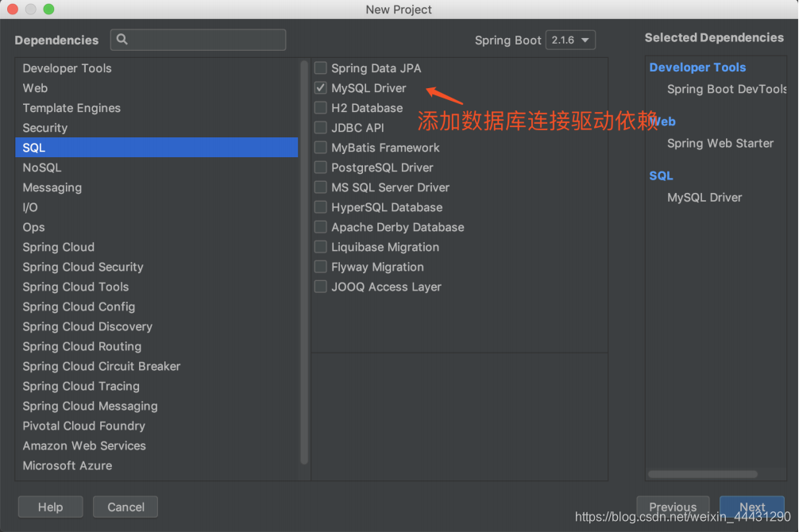The width and height of the screenshot is (799, 532).
Task: Click the Help button
Action: [x=50, y=507]
